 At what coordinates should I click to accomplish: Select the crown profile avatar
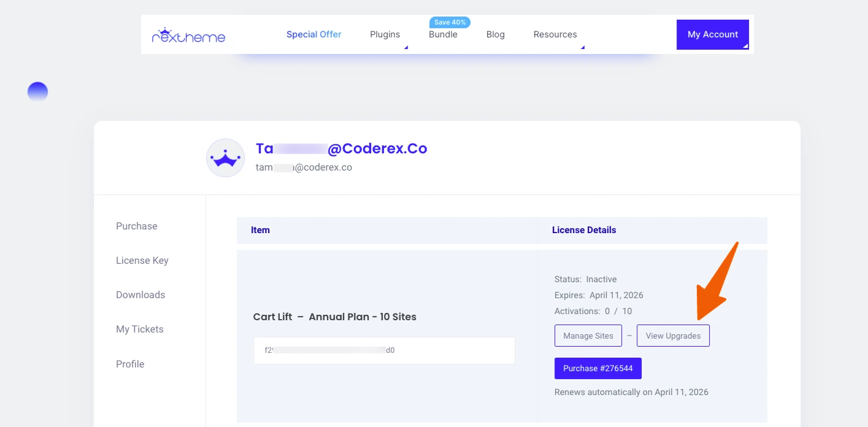pyautogui.click(x=226, y=158)
